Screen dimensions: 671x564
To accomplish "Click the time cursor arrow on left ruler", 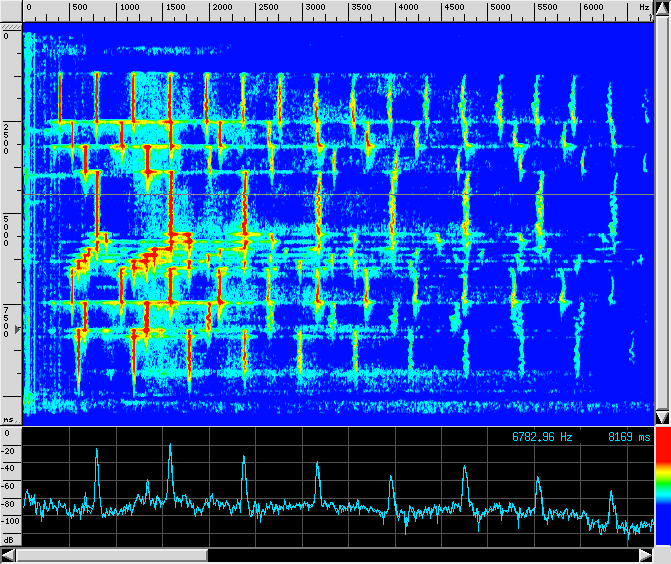I will (17, 327).
